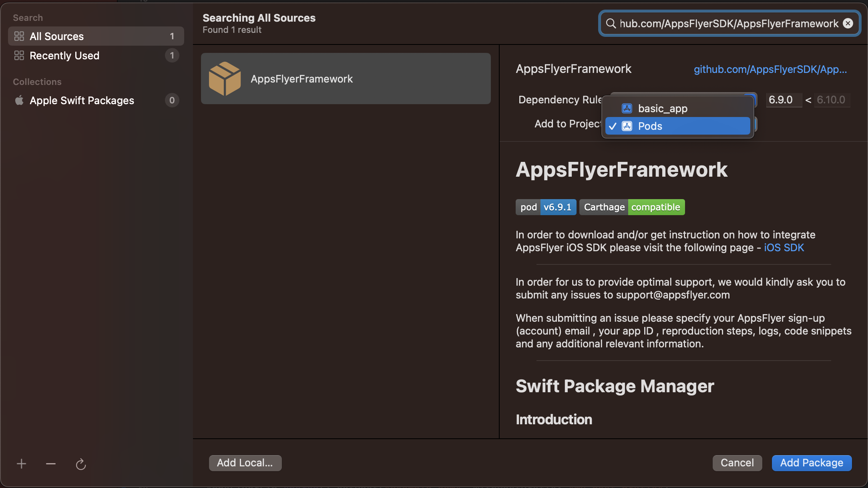Click the magnifying glass search icon
The image size is (868, 488).
coord(611,24)
